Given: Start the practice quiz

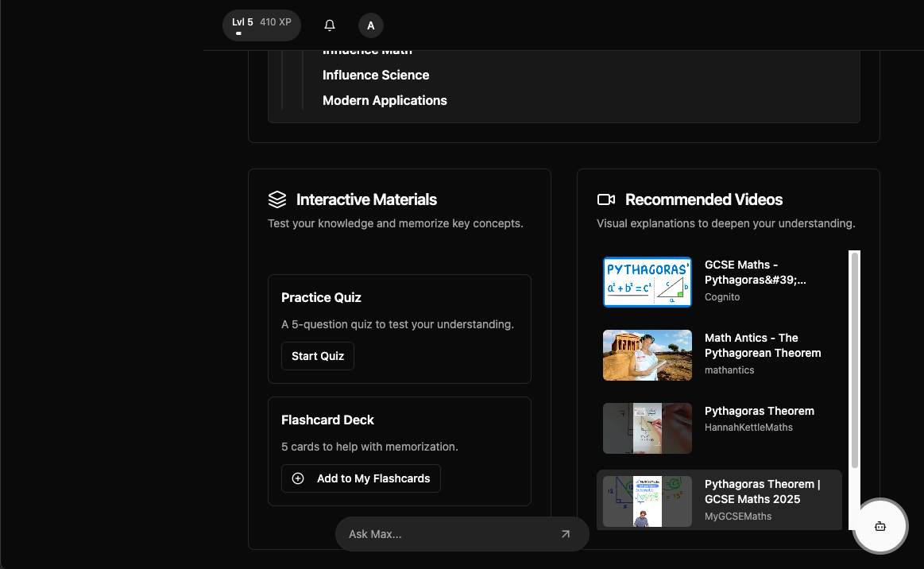Looking at the screenshot, I should 318,356.
